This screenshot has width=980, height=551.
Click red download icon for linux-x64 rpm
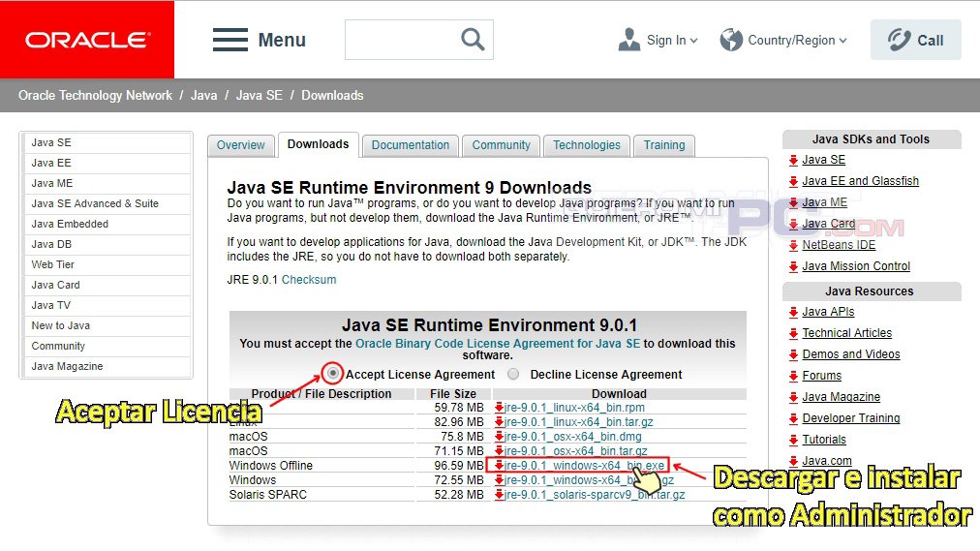coord(499,408)
